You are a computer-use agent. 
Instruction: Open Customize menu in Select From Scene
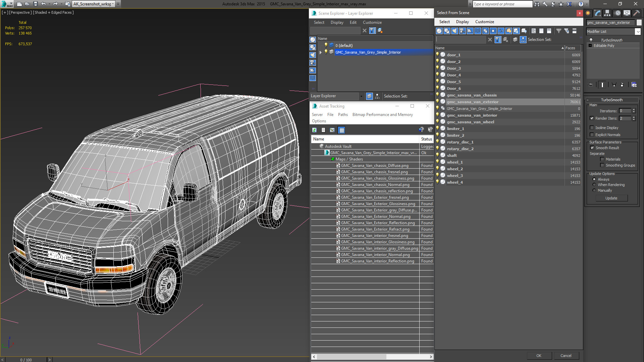pyautogui.click(x=484, y=22)
